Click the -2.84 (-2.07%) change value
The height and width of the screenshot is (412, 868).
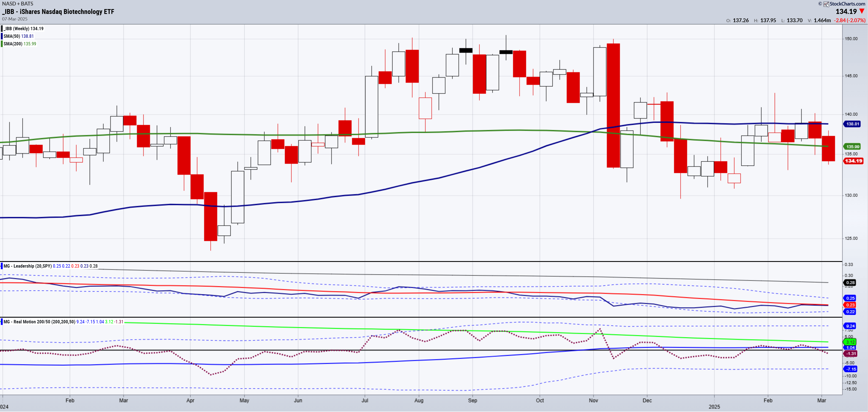click(x=850, y=20)
